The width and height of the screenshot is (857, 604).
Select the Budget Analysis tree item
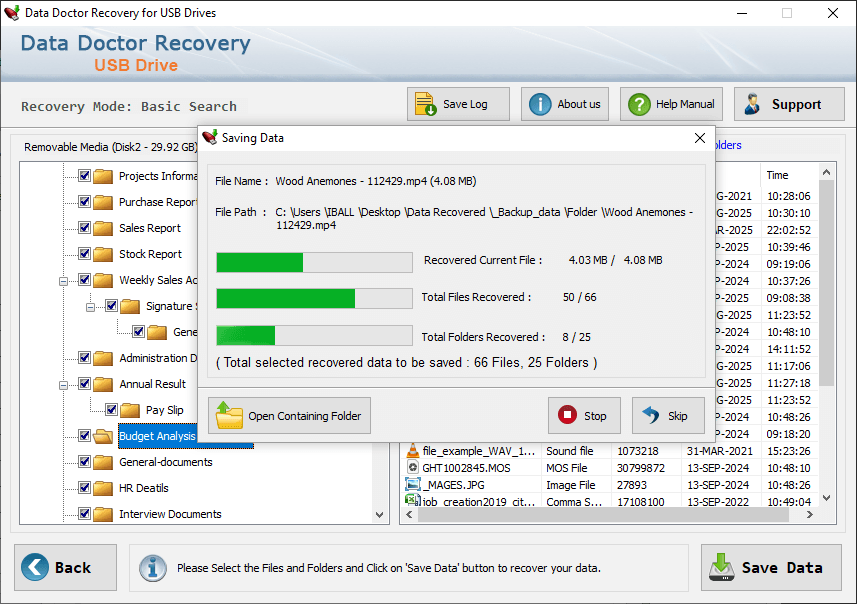[x=157, y=436]
